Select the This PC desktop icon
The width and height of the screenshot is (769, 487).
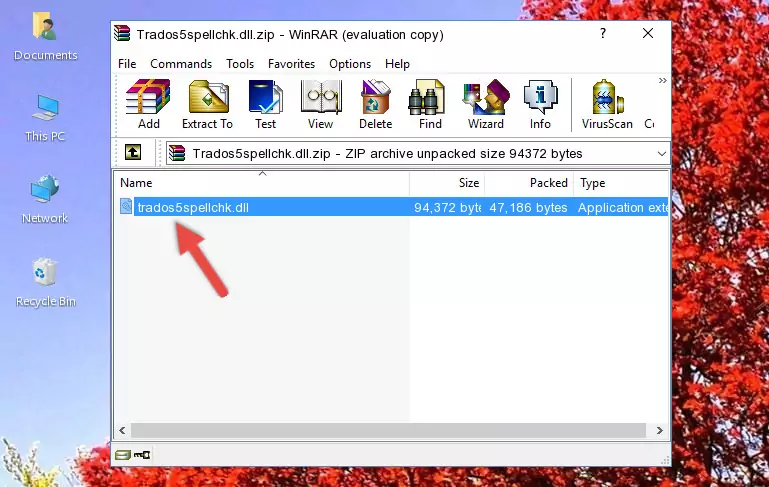tap(45, 118)
